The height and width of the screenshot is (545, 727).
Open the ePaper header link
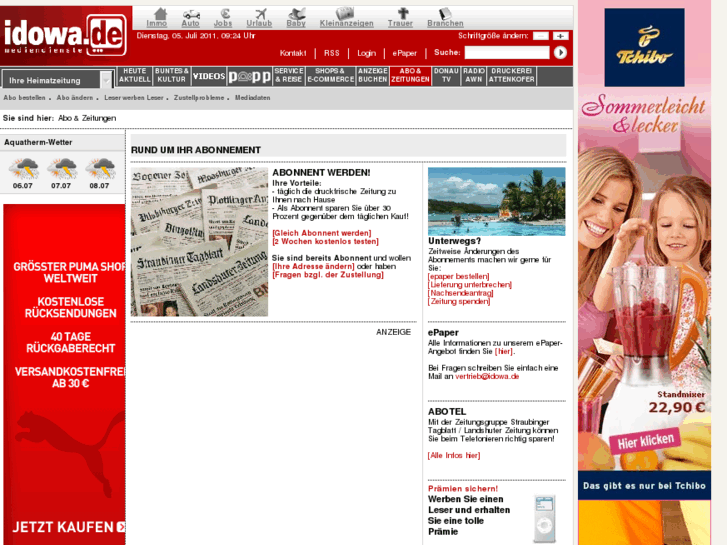pos(404,53)
